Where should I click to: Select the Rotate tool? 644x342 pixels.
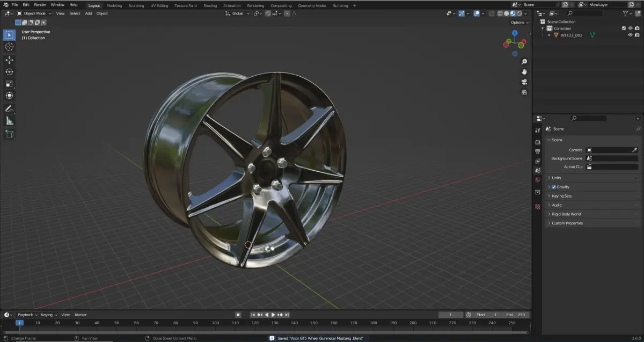coord(9,72)
